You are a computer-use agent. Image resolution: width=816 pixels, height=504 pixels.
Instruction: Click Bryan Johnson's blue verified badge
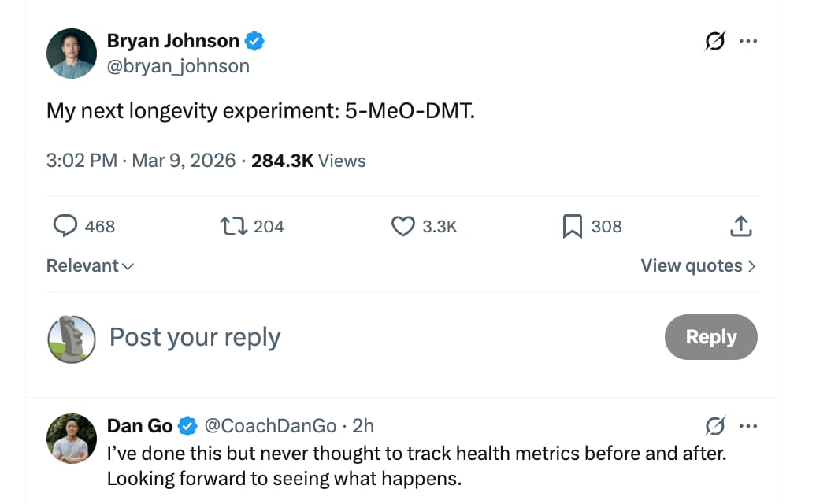(254, 41)
